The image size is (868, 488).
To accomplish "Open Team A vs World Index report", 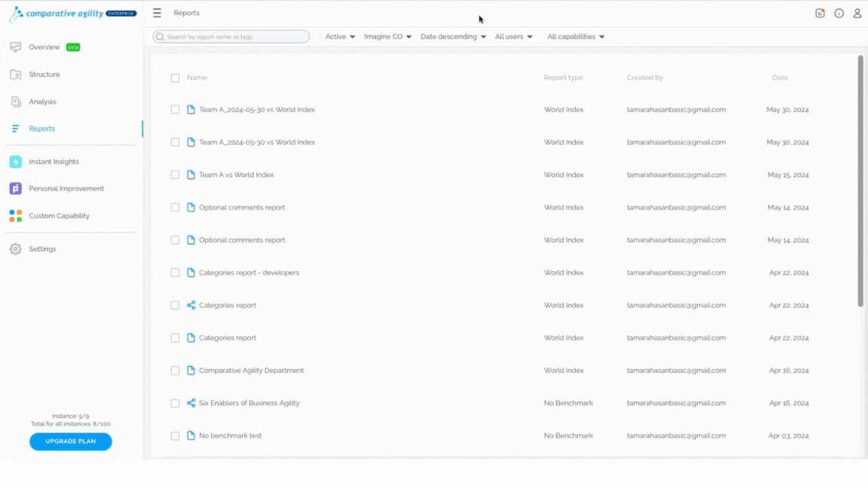I will click(237, 175).
